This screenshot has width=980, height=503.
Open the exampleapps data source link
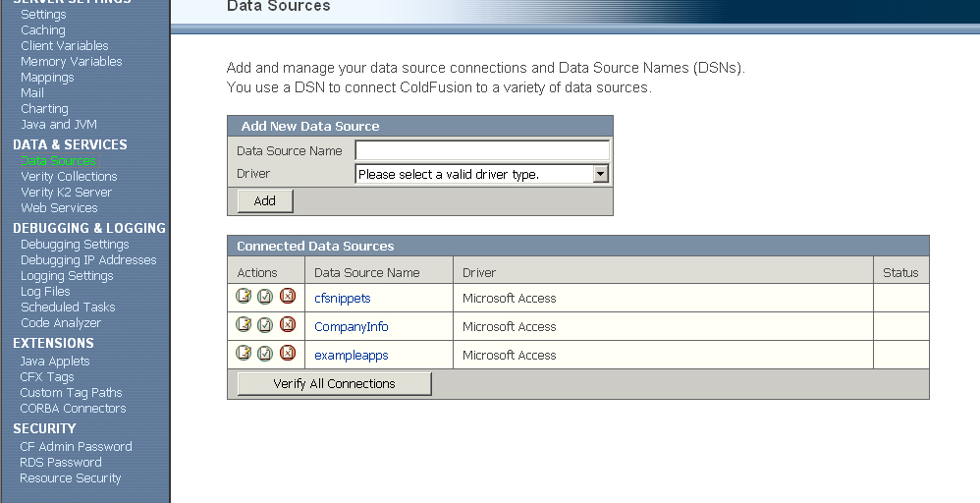tap(352, 356)
